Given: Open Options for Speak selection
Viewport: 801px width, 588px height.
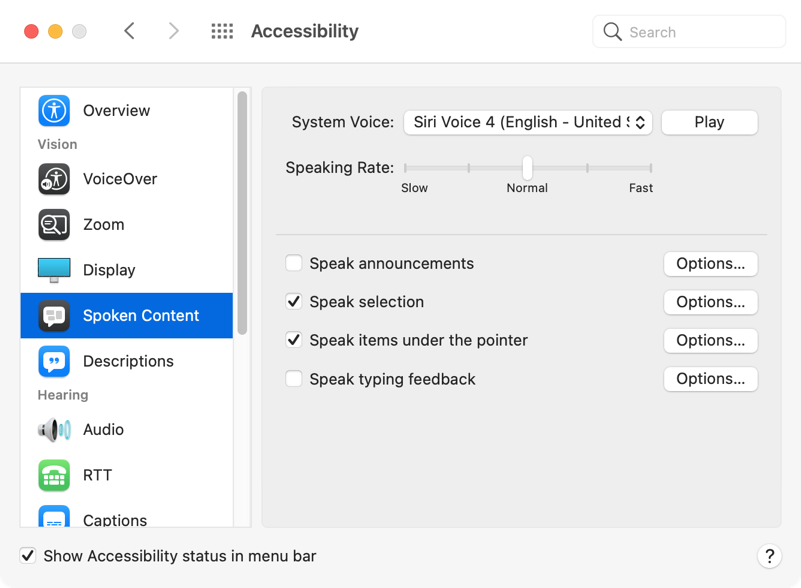Looking at the screenshot, I should coord(710,302).
